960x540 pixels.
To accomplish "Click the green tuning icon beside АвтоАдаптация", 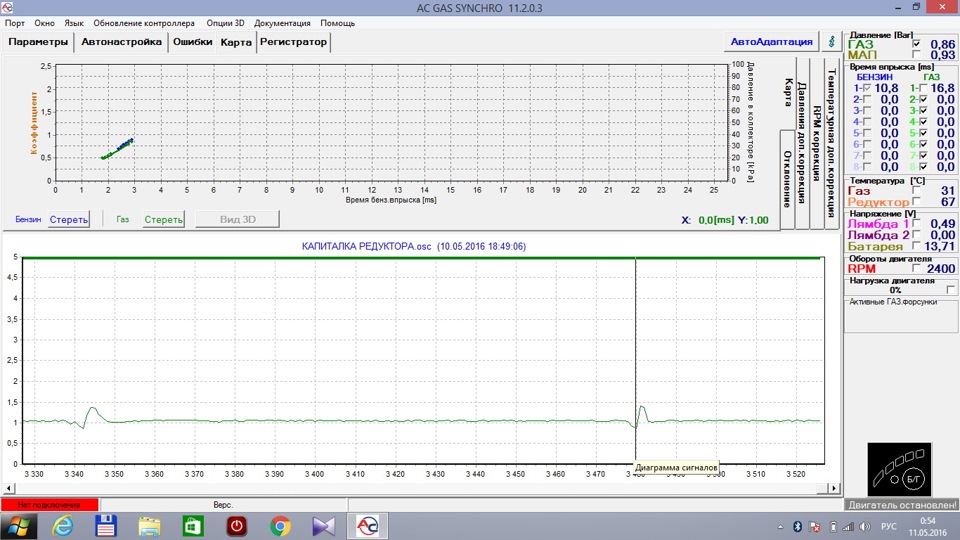I will click(x=831, y=42).
